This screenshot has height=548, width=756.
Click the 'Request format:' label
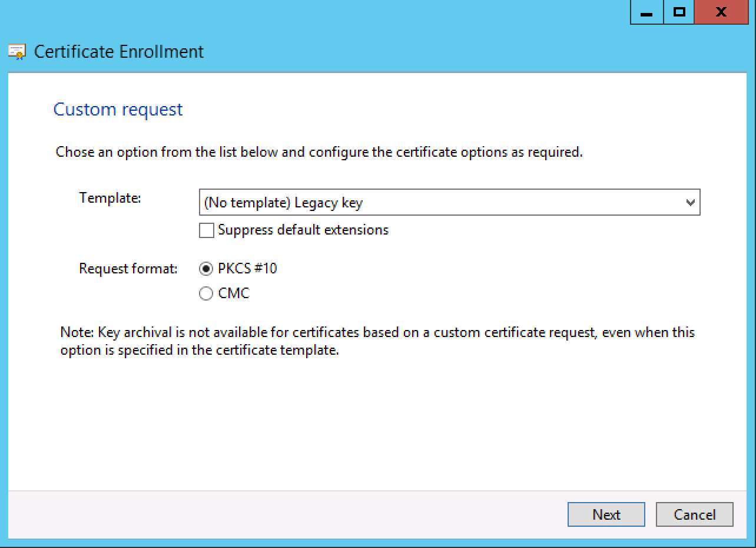(128, 269)
